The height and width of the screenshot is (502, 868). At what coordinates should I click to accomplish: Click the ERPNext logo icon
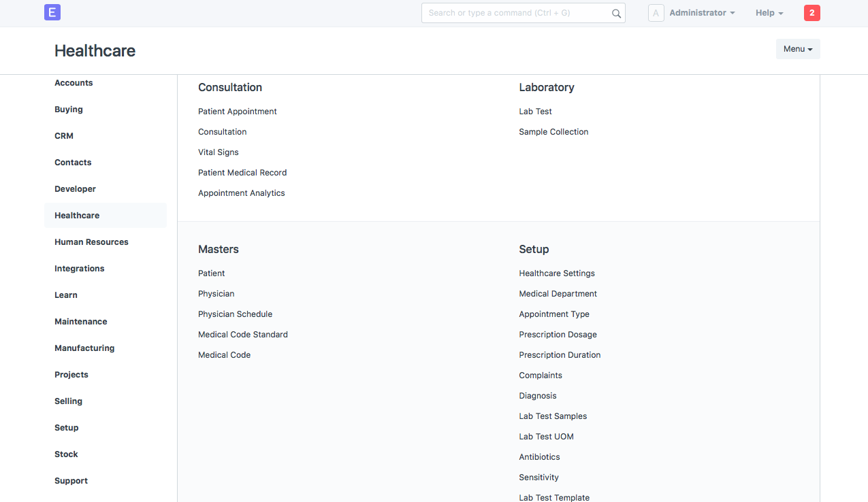pyautogui.click(x=52, y=12)
